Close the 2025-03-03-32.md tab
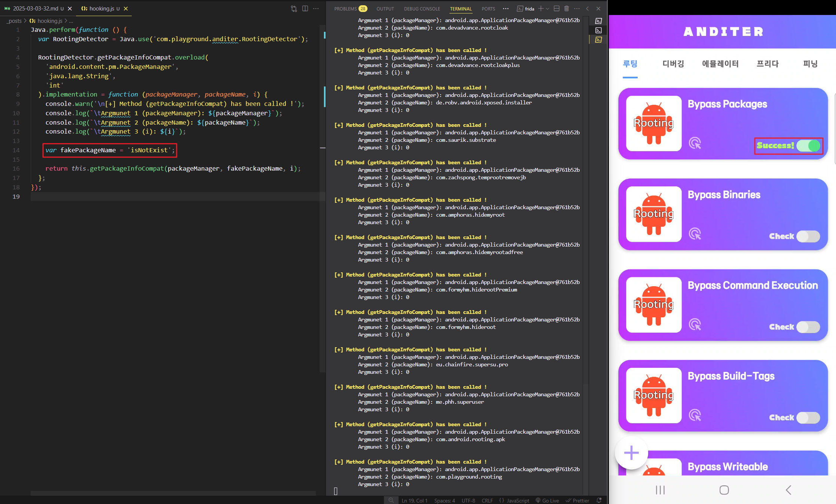The width and height of the screenshot is (836, 504). [x=70, y=9]
